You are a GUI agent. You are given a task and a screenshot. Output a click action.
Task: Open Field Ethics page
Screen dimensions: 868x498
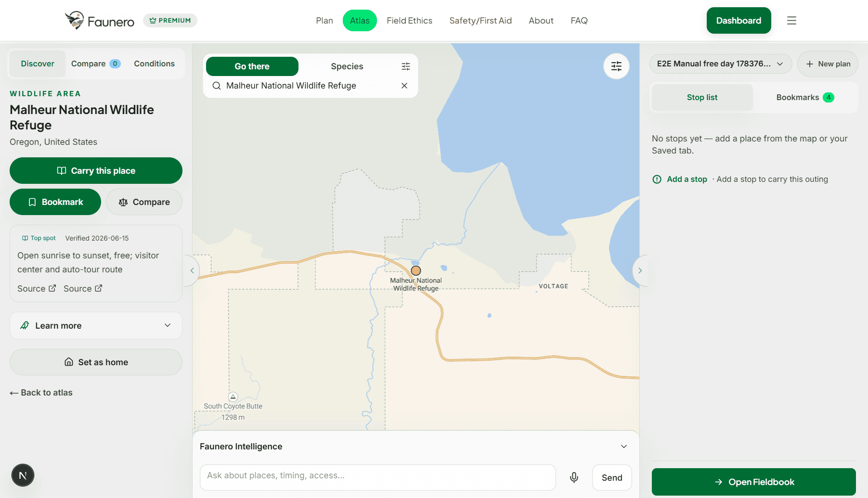(409, 21)
